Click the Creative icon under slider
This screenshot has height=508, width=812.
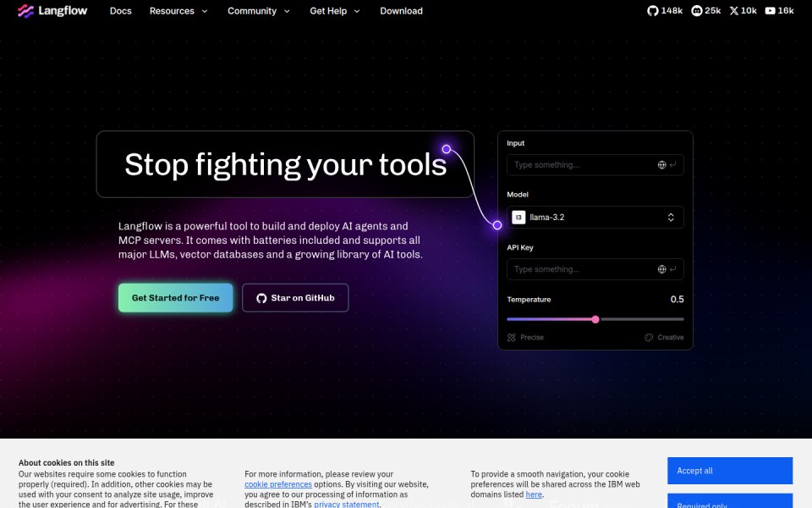(649, 338)
